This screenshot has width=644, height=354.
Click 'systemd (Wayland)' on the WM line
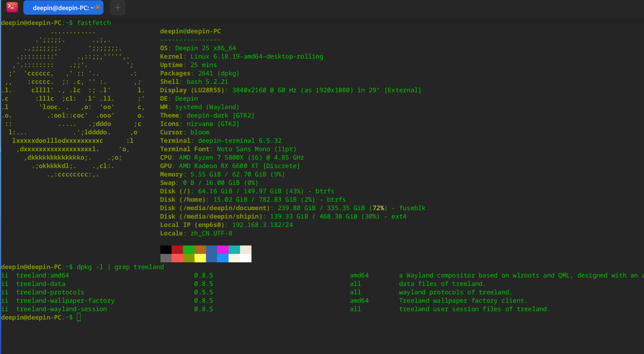[207, 107]
